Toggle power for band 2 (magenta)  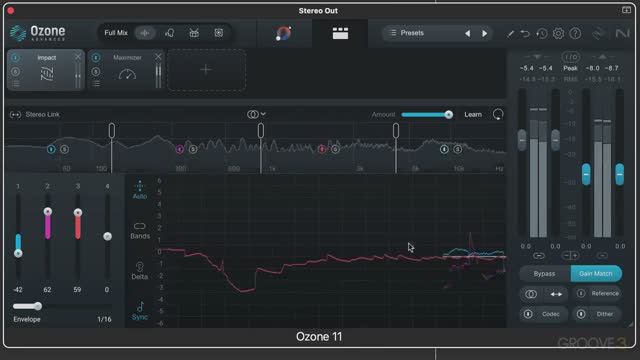pyautogui.click(x=180, y=149)
